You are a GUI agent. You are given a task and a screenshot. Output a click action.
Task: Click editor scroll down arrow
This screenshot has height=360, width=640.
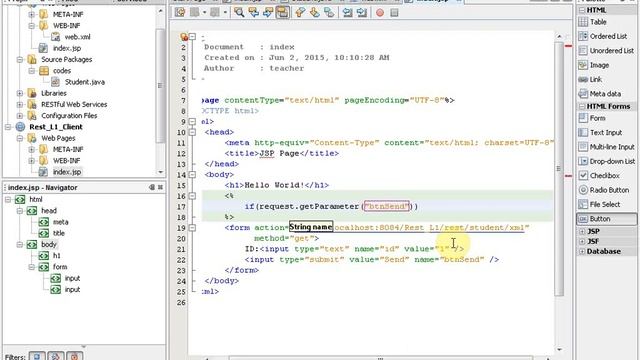tap(559, 350)
